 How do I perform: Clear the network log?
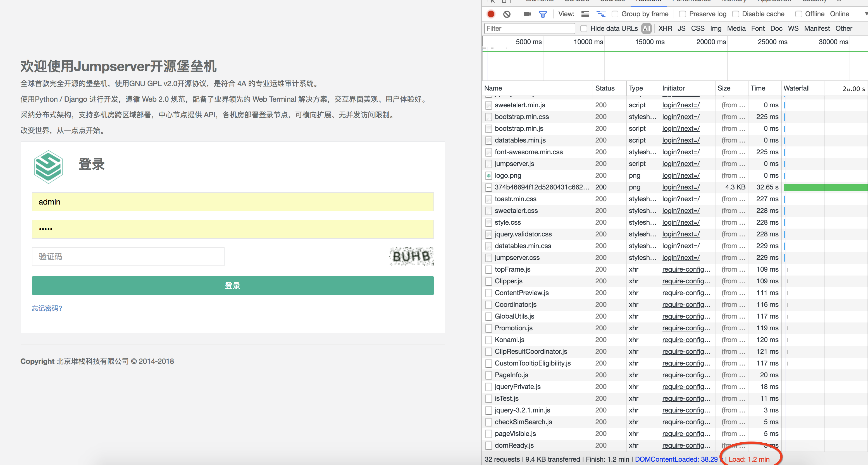506,14
